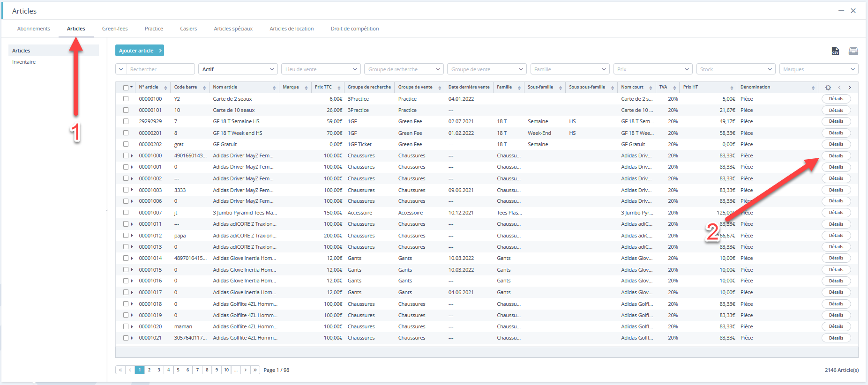Tick checkbox for article 00001000
Viewport: 868px width, 385px height.
(126, 155)
